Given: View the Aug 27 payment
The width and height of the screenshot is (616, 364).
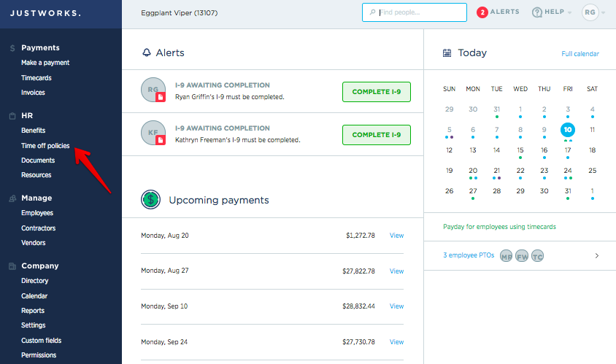Looking at the screenshot, I should click(396, 271).
